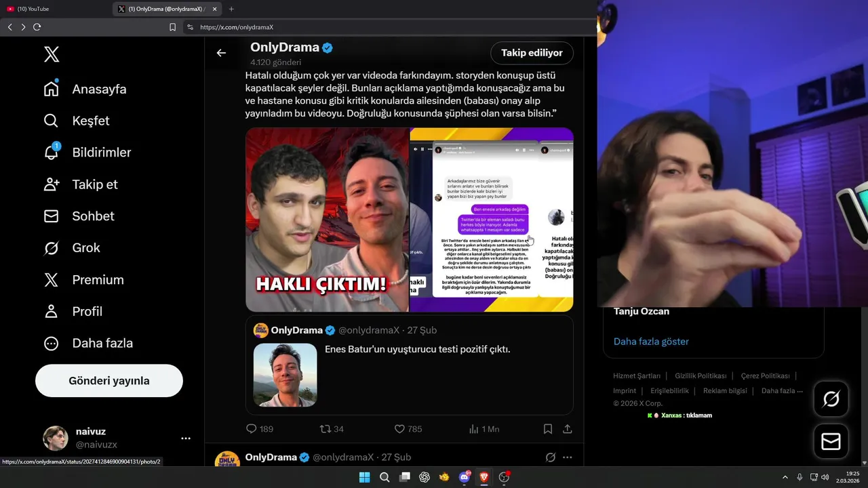Click the Takip ediliyor button
This screenshot has height=488, width=868.
(532, 53)
